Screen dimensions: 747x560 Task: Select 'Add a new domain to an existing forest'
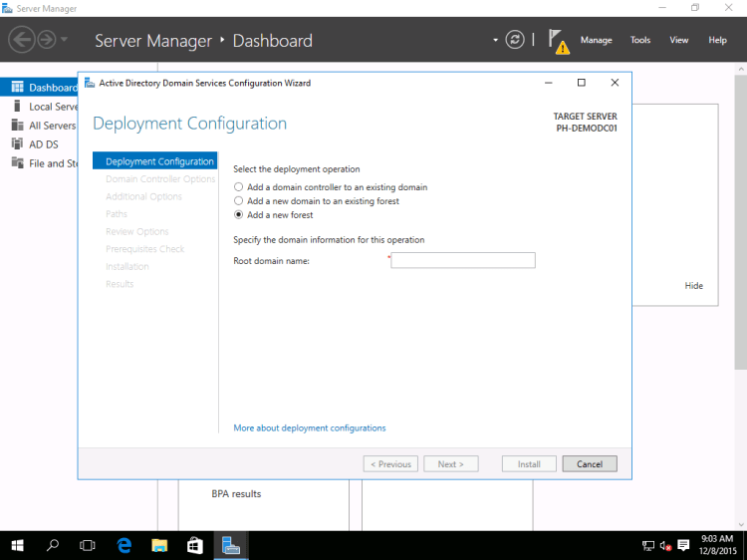(238, 201)
